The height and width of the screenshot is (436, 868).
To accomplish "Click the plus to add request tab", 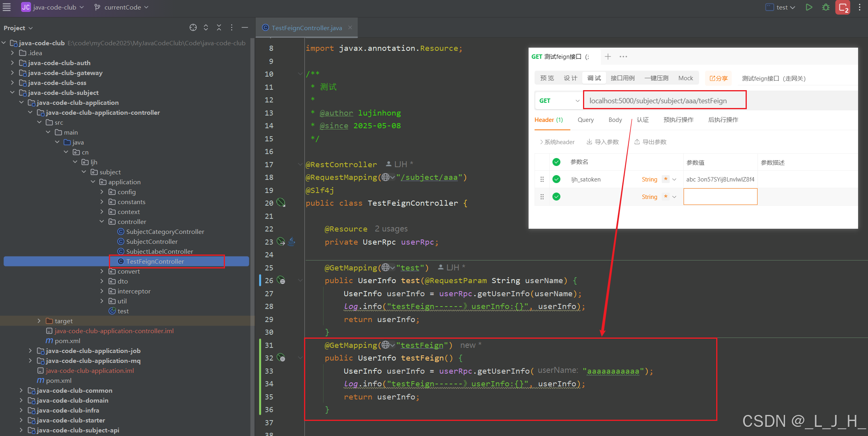I will [x=608, y=56].
